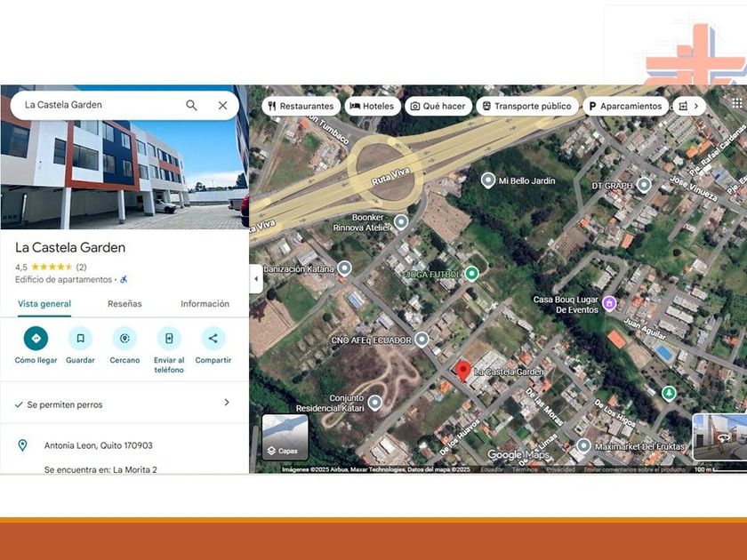Screen dimensions: 747x560
Task: Show more category chips with arrow
Action: click(696, 106)
